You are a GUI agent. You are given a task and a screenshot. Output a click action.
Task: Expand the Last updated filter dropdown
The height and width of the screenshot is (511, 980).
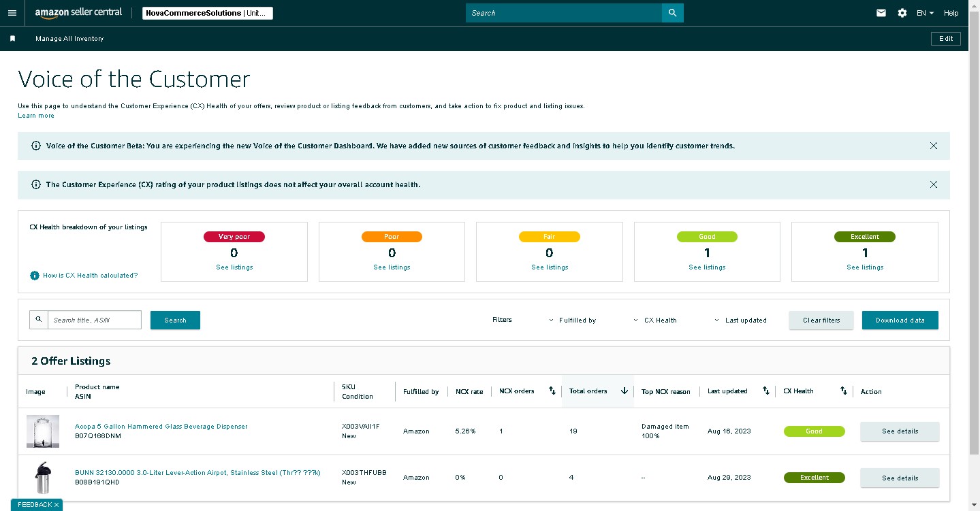pyautogui.click(x=740, y=320)
